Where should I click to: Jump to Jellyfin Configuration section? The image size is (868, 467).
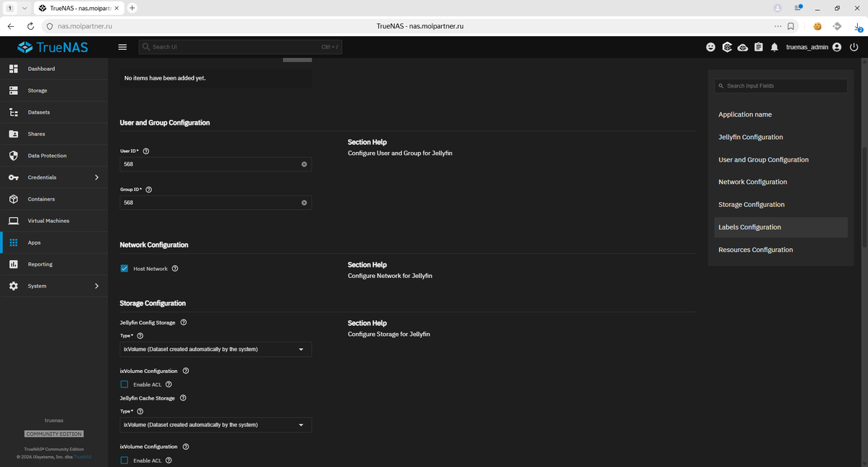click(x=751, y=137)
